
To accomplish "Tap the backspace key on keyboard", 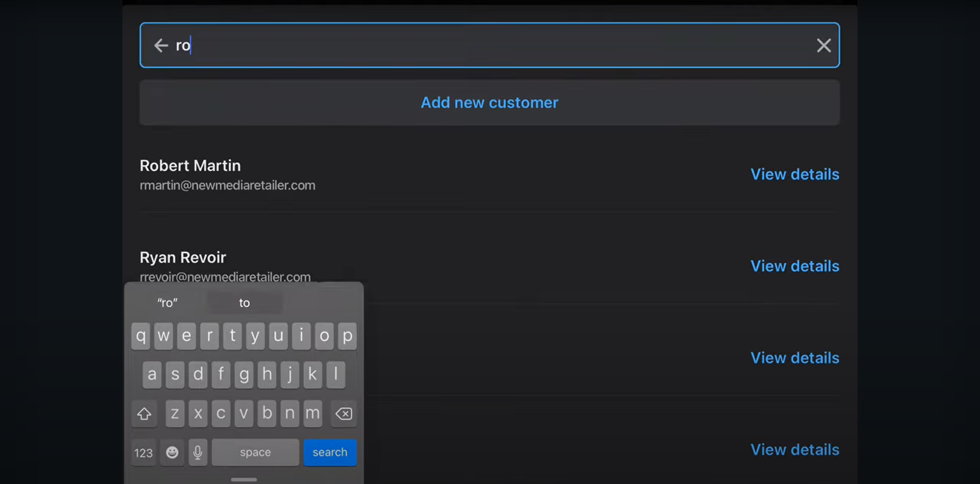I will pos(344,414).
